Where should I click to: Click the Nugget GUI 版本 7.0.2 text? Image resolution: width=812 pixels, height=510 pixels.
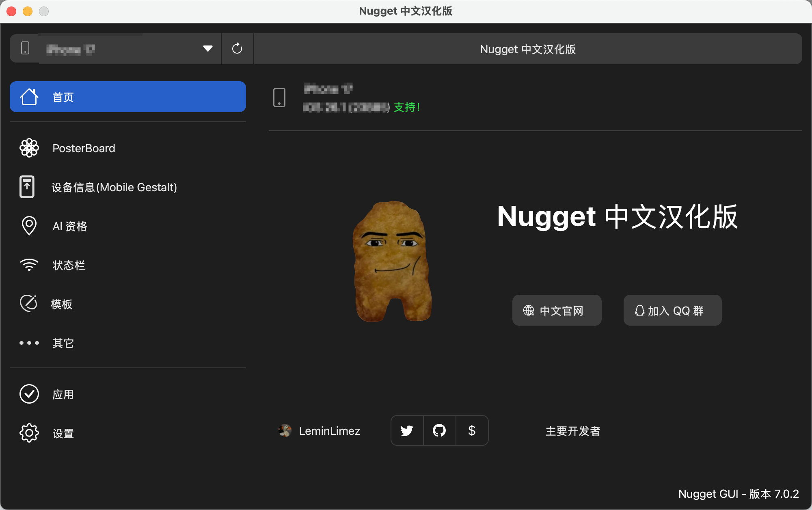pyautogui.click(x=739, y=494)
